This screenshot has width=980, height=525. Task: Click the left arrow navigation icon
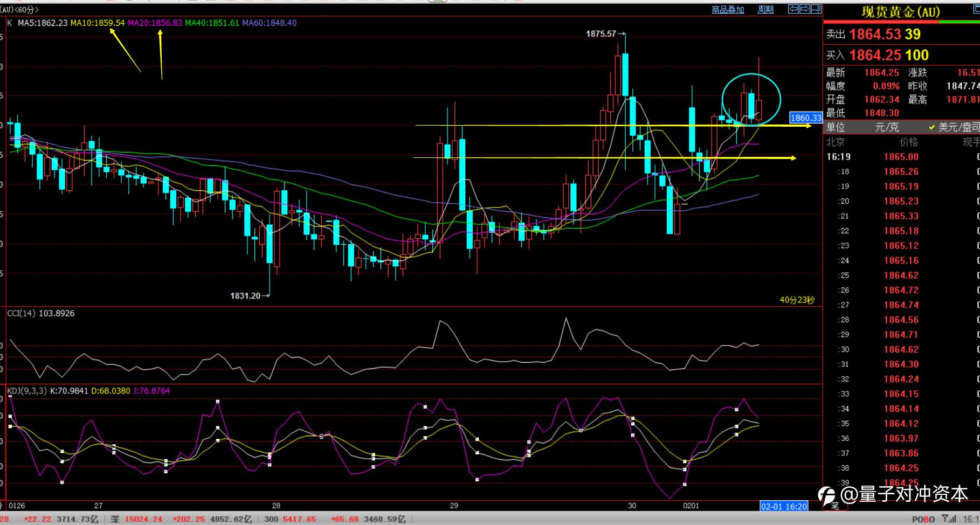pyautogui.click(x=793, y=9)
